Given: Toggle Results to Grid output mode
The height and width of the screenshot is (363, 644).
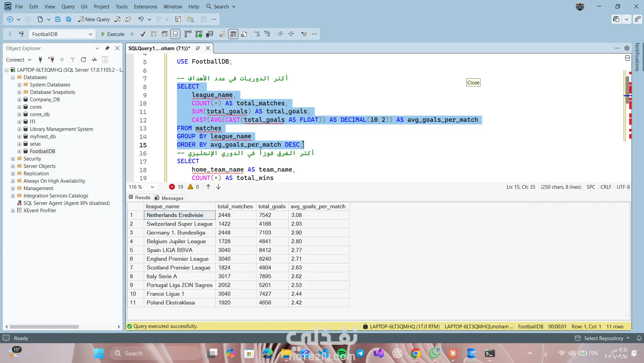Looking at the screenshot, I should (233, 34).
